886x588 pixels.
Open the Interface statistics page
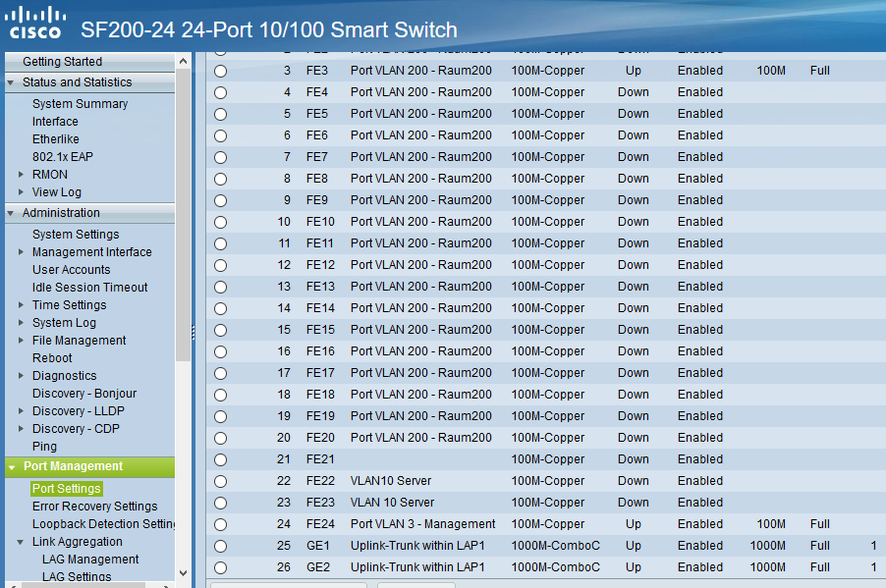(x=55, y=122)
